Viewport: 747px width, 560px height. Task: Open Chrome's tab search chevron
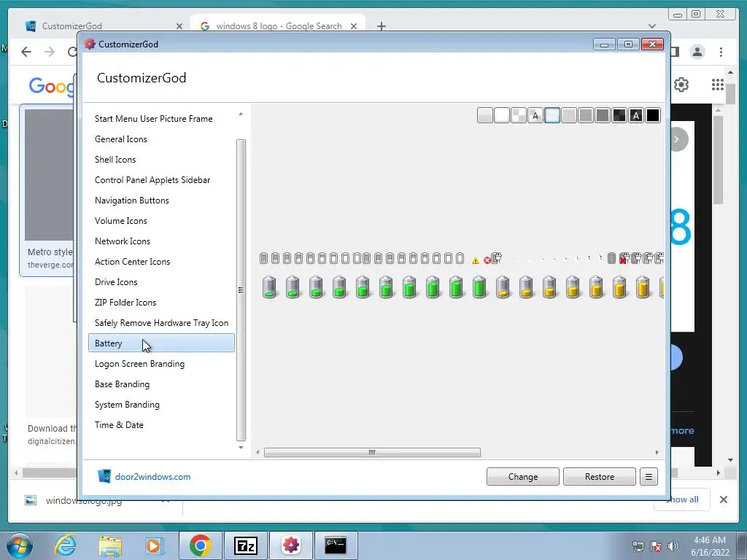tap(652, 26)
